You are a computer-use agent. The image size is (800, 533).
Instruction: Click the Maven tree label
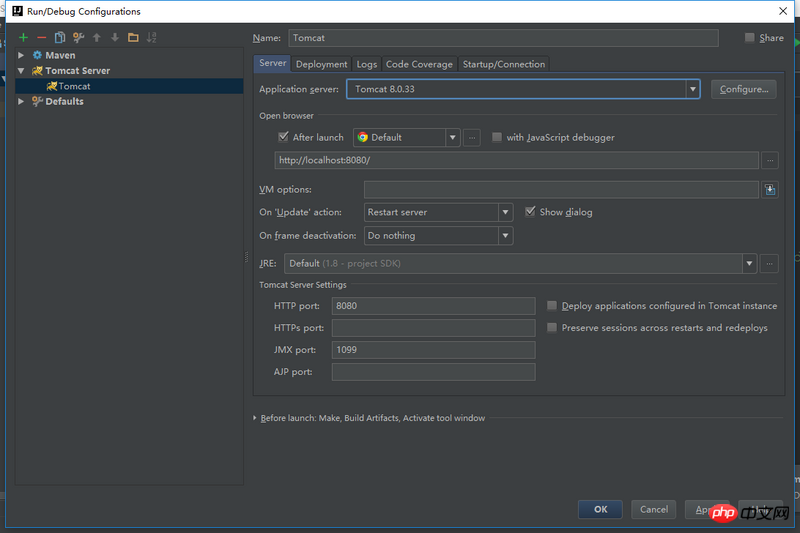coord(60,55)
